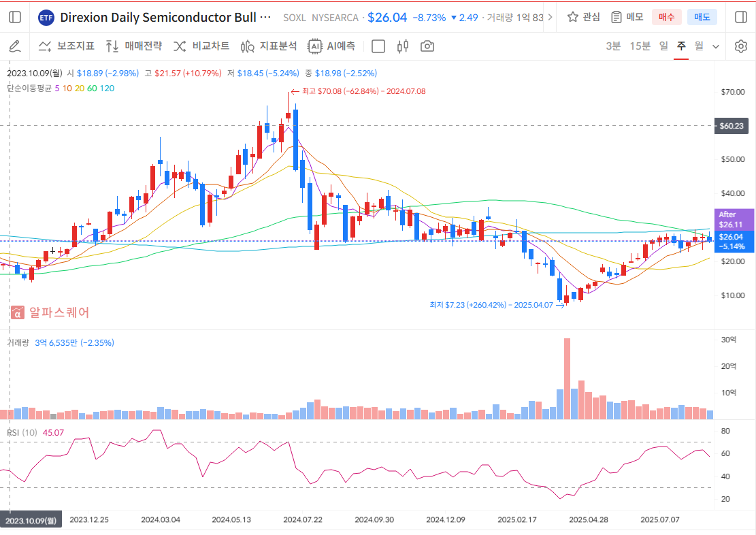This screenshot has width=756, height=535.
Task: Click the square layout icon
Action: 378,46
